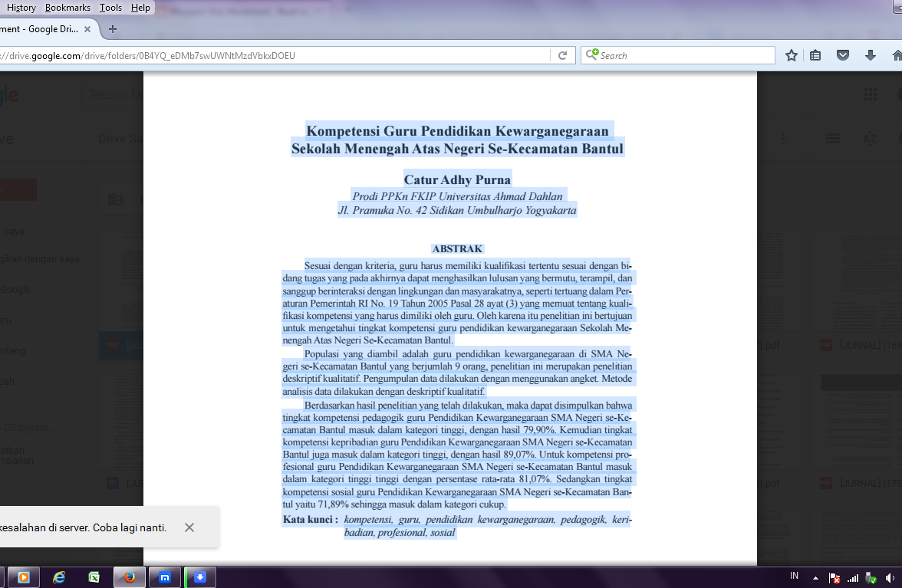Dismiss the server error notification
The width and height of the screenshot is (902, 588).
click(189, 527)
